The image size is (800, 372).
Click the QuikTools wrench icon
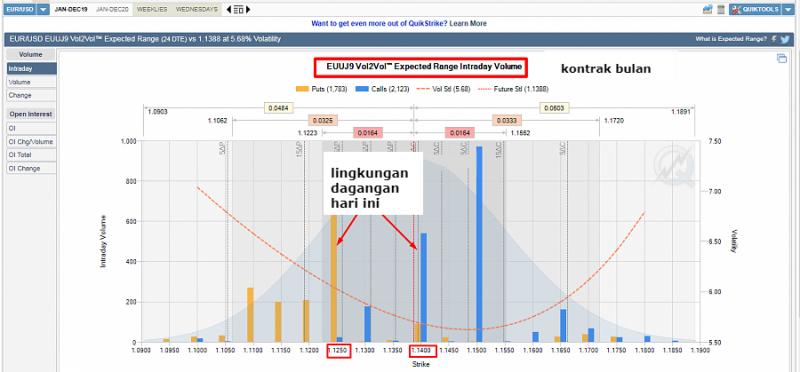pyautogui.click(x=736, y=9)
